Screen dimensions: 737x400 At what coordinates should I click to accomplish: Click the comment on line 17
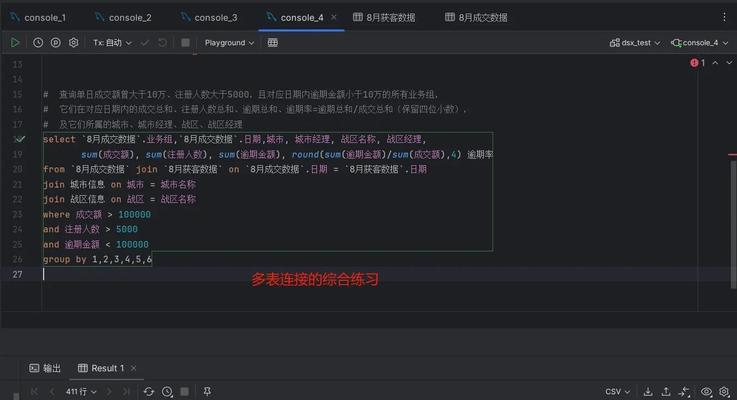click(x=143, y=125)
